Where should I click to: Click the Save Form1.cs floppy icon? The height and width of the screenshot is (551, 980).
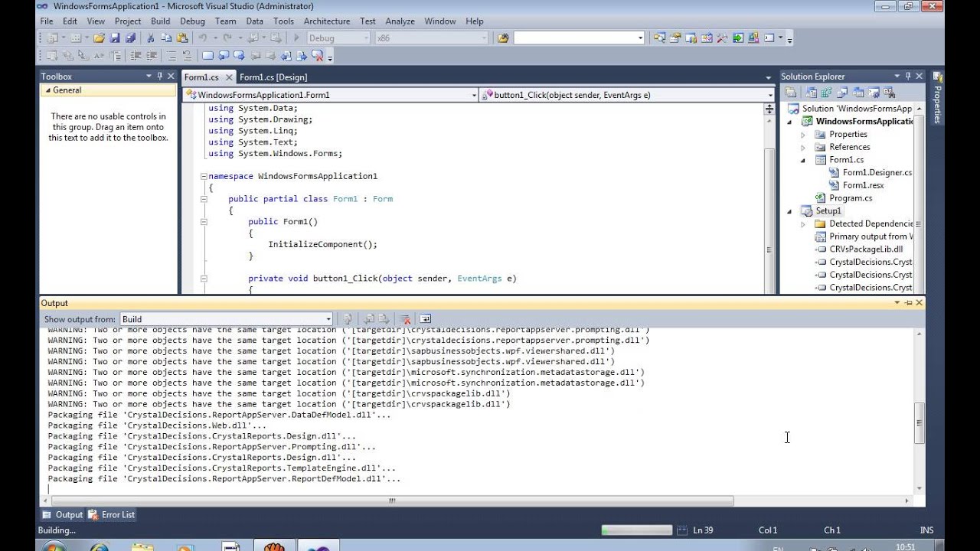coord(115,37)
